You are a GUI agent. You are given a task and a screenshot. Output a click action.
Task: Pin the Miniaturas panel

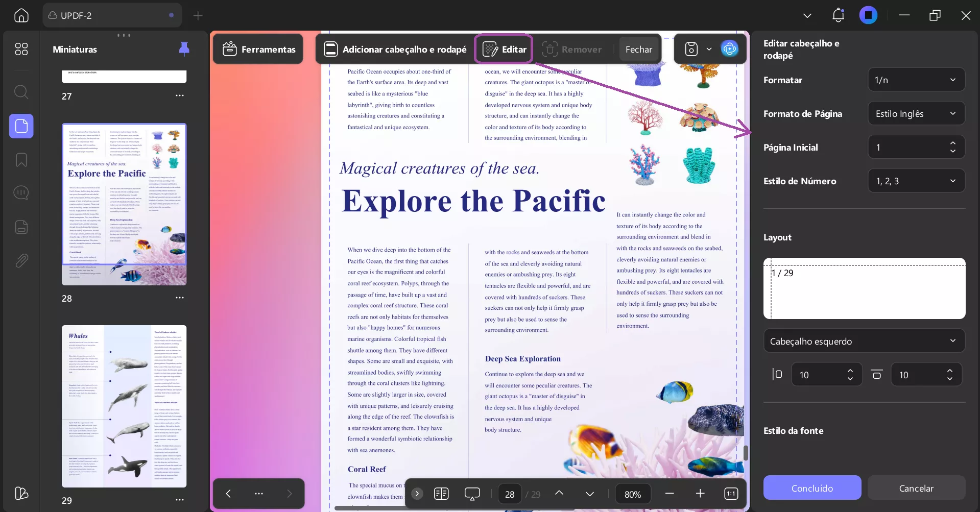(x=184, y=49)
